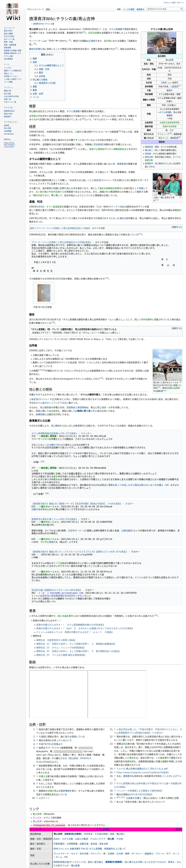Jump to TOC entry 2.1 オウムの顧問弁護士として
This screenshot has width=186, height=868.
49,66
